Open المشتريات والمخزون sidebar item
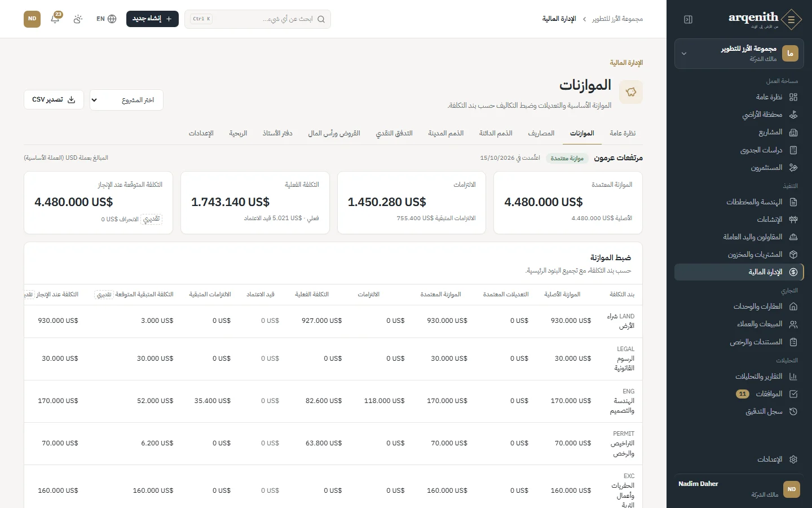 (x=739, y=255)
